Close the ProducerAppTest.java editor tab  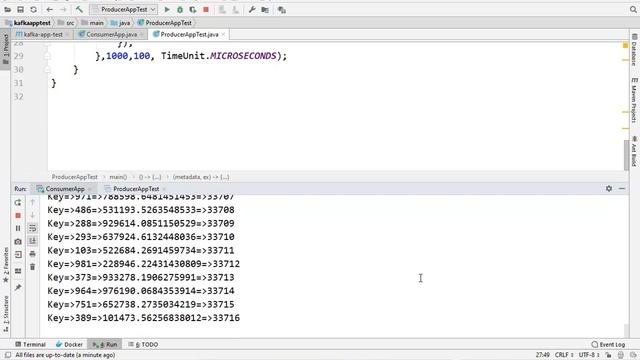(223, 34)
